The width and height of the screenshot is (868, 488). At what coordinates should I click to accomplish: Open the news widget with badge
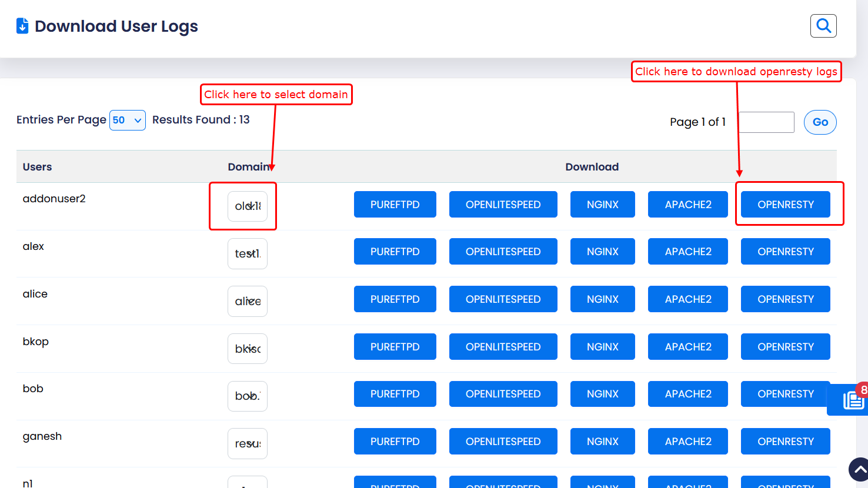pyautogui.click(x=852, y=400)
